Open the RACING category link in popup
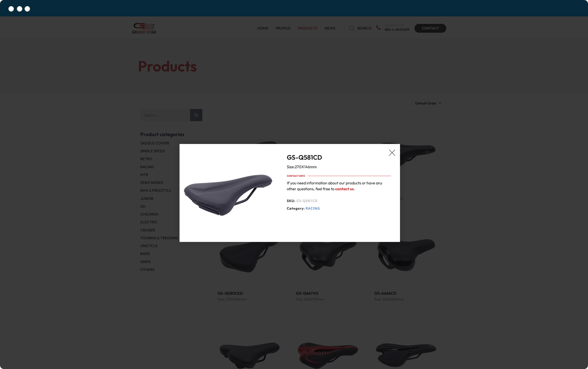588x369 pixels. pos(313,208)
